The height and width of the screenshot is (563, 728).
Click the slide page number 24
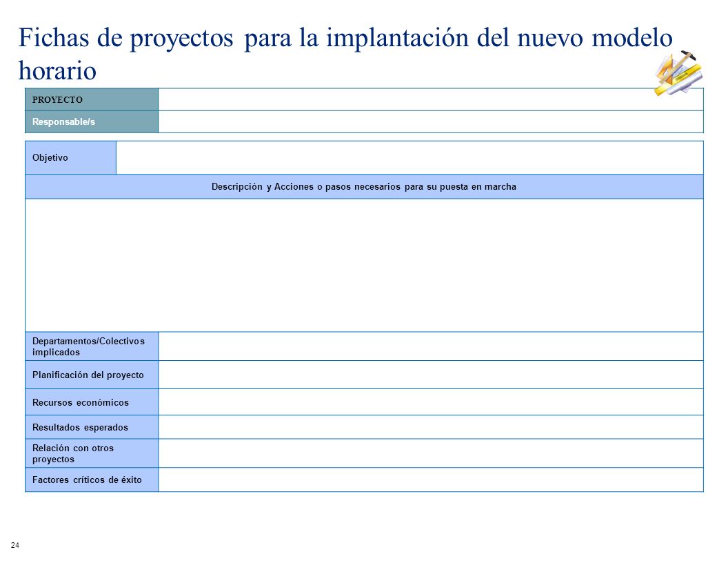15,545
